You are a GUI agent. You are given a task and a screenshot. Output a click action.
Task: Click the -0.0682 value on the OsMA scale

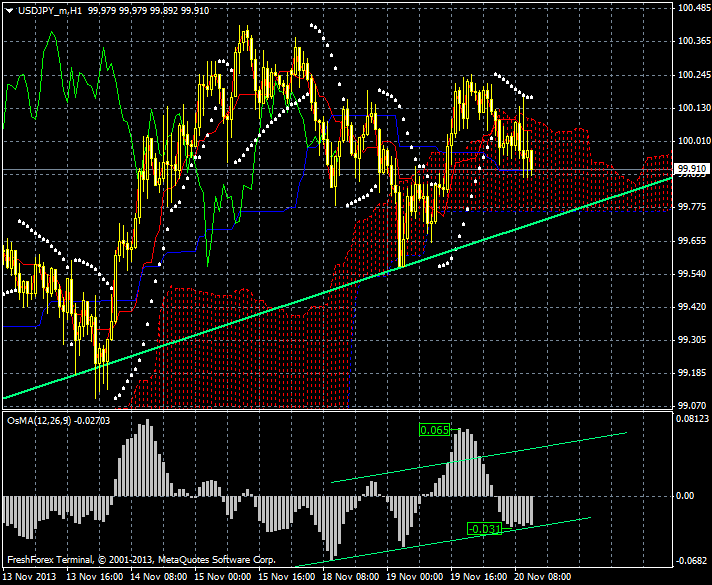click(x=693, y=561)
